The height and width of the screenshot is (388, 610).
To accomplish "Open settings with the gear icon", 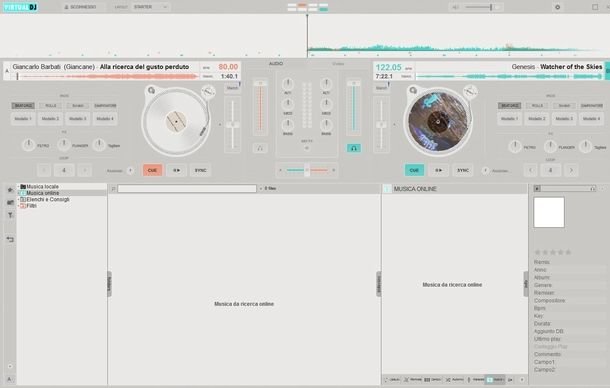I will point(557,7).
